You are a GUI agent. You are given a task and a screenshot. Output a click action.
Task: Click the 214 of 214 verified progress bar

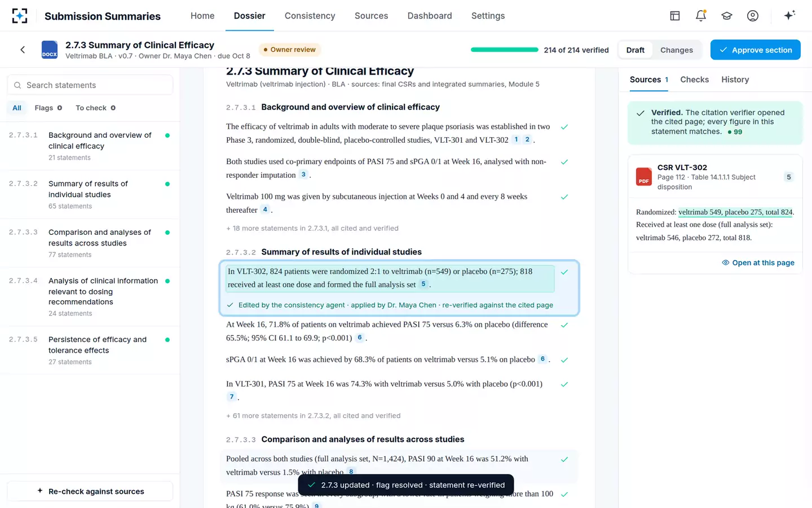pyautogui.click(x=505, y=50)
